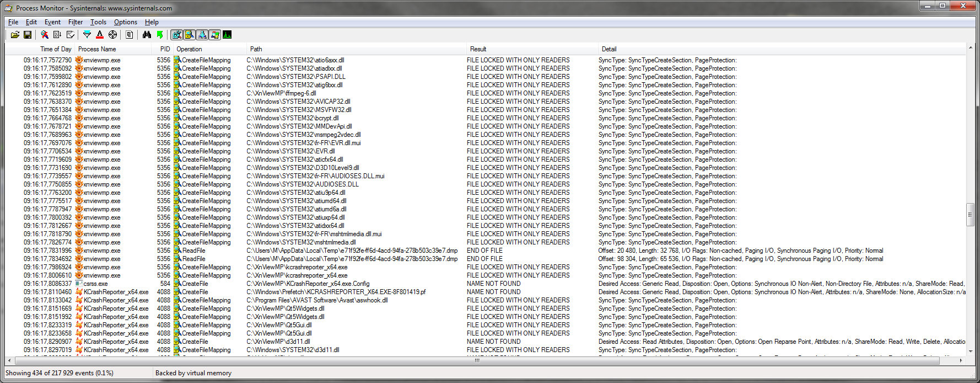Toggle the Autoscroll toolbar icon
Image resolution: width=980 pixels, height=383 pixels.
pyautogui.click(x=57, y=35)
